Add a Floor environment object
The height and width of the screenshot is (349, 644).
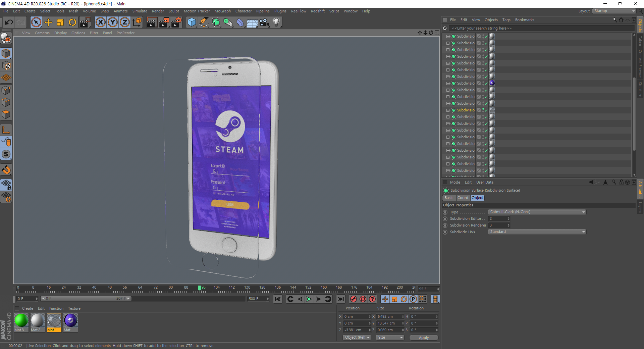(x=252, y=22)
